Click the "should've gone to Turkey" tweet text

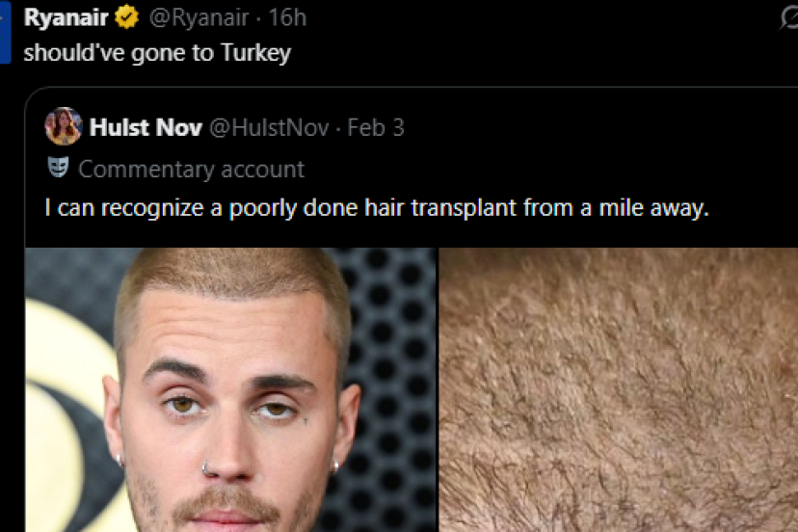click(156, 53)
